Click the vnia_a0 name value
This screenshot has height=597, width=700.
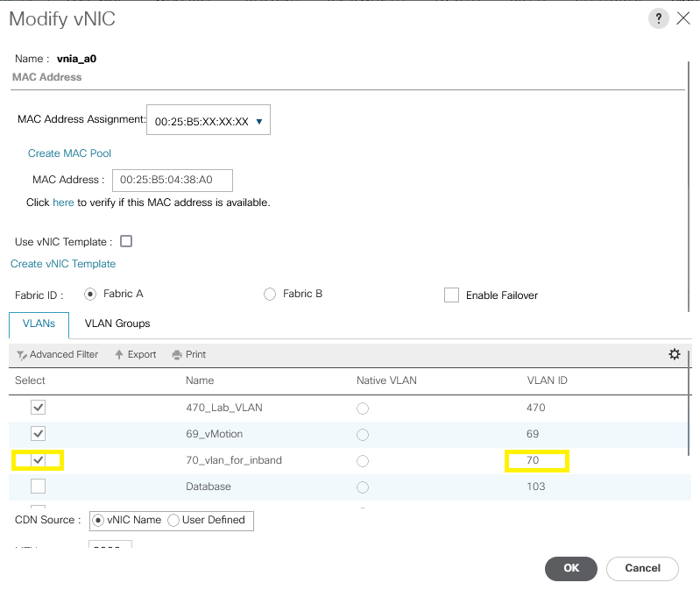point(77,59)
